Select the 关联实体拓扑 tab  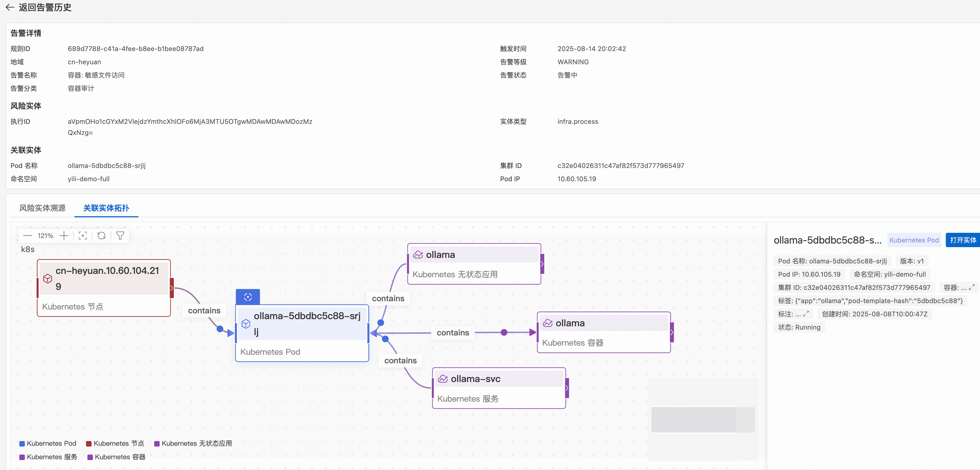pos(106,208)
